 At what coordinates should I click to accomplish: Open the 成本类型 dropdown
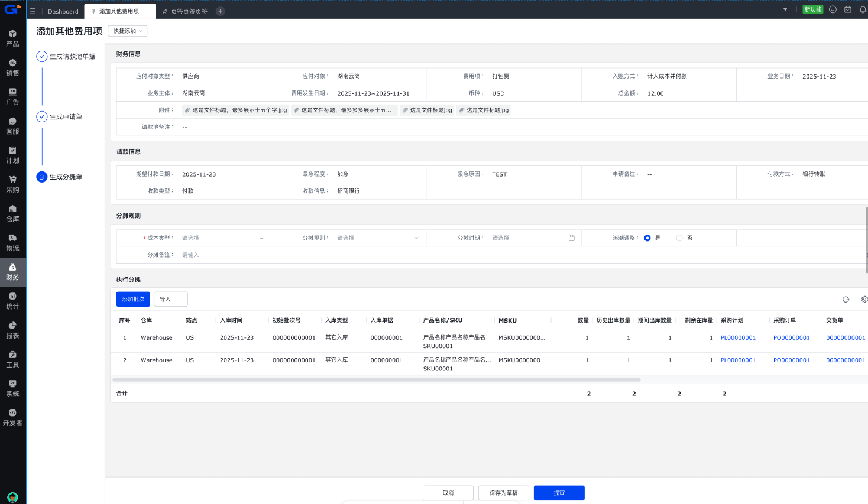pos(223,238)
